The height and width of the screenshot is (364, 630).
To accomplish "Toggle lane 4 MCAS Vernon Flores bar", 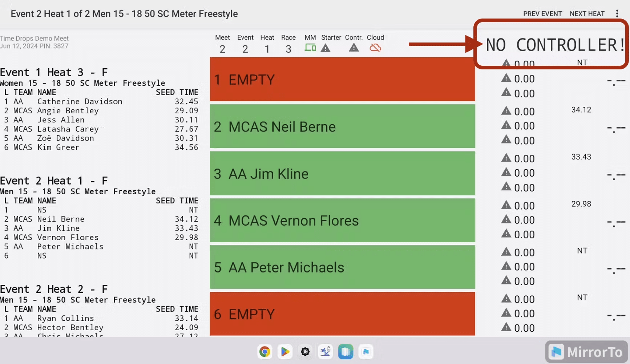I will coord(342,221).
